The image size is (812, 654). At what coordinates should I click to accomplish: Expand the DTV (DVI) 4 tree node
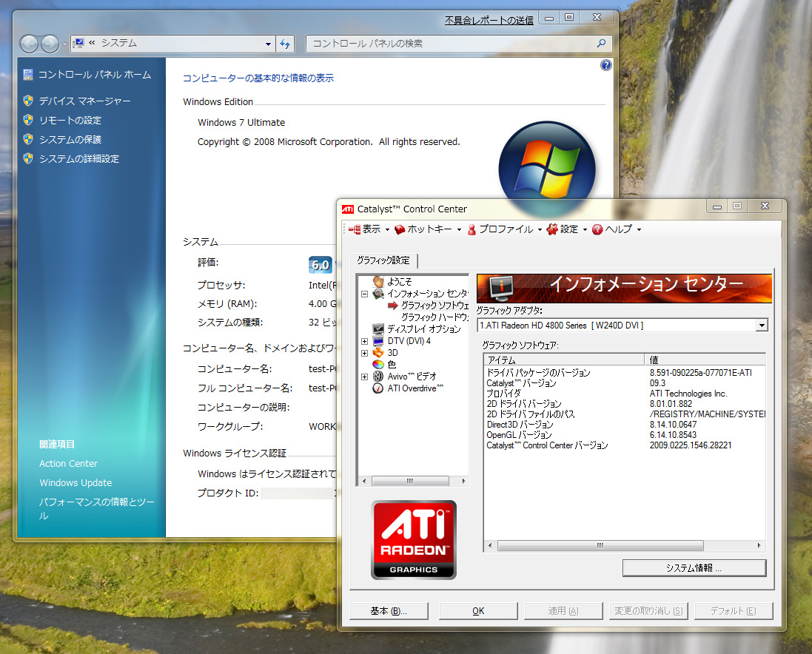coord(364,341)
